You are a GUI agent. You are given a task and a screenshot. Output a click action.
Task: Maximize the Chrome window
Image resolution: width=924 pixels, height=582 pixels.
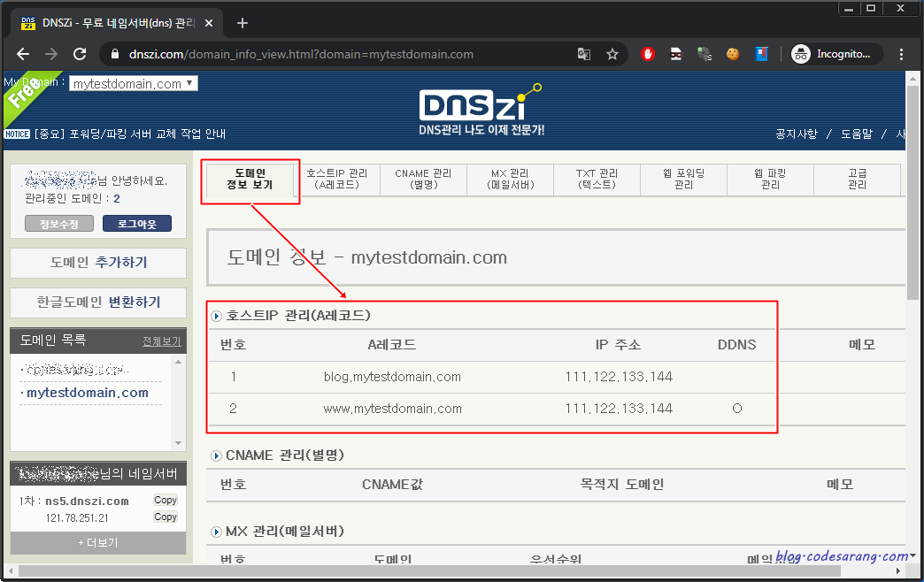pyautogui.click(x=870, y=8)
